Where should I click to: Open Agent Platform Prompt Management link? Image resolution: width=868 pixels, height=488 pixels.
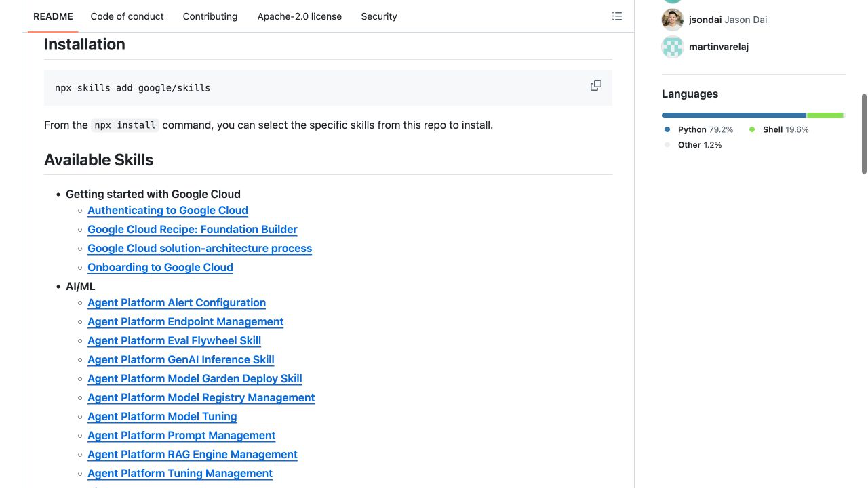(x=181, y=435)
